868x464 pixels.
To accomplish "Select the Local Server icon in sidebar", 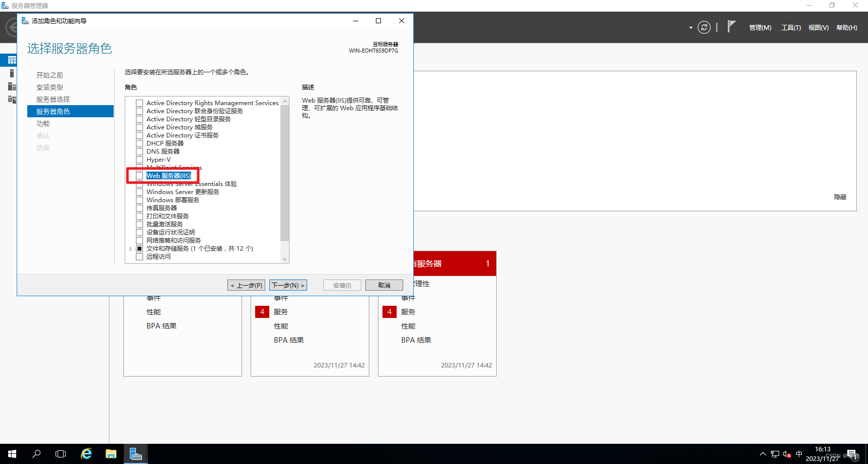I will coord(12,73).
